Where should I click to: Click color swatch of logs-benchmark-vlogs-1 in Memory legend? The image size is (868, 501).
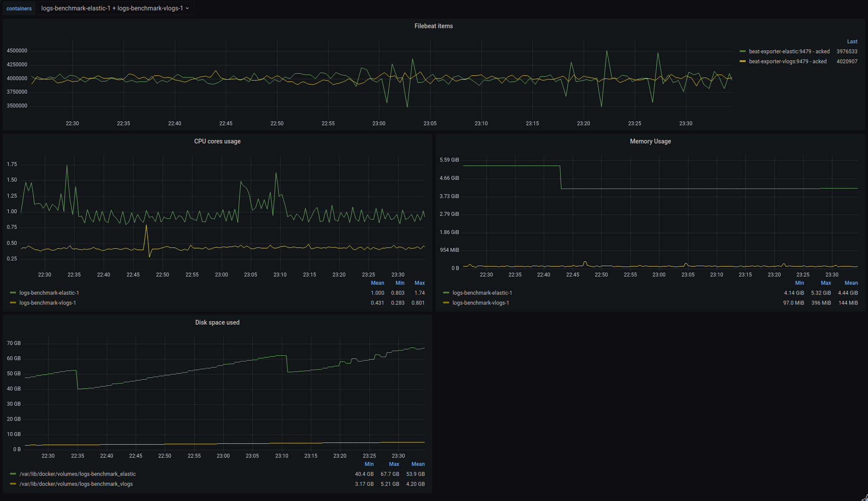click(x=446, y=303)
